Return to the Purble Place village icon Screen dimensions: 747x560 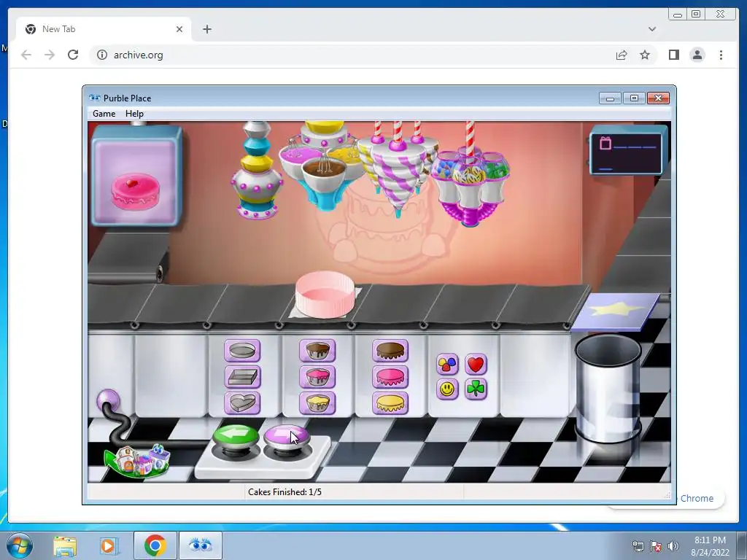pyautogui.click(x=137, y=460)
